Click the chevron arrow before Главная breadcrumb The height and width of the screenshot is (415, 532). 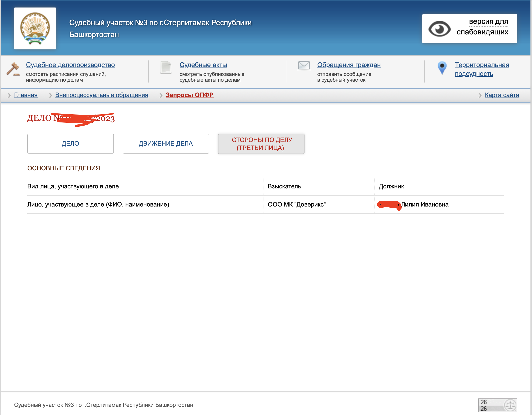coord(9,95)
